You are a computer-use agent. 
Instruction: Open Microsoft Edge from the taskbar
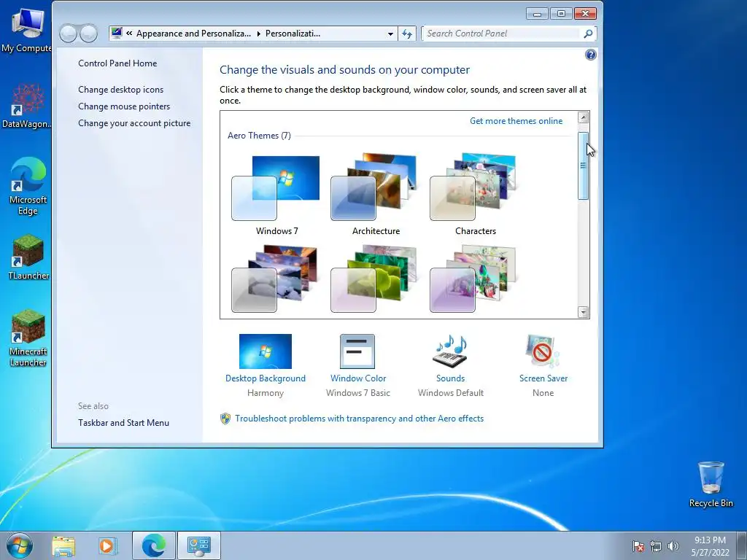point(153,545)
